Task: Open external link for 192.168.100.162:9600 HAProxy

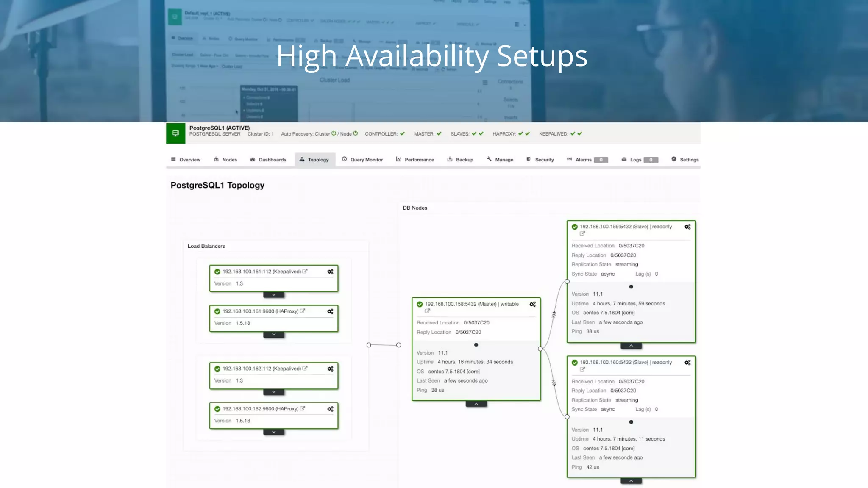Action: click(x=303, y=408)
